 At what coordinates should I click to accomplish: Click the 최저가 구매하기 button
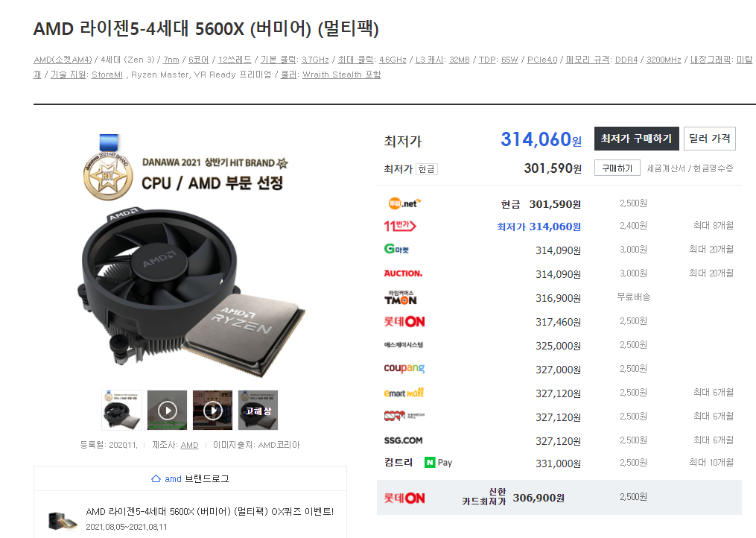tap(636, 139)
